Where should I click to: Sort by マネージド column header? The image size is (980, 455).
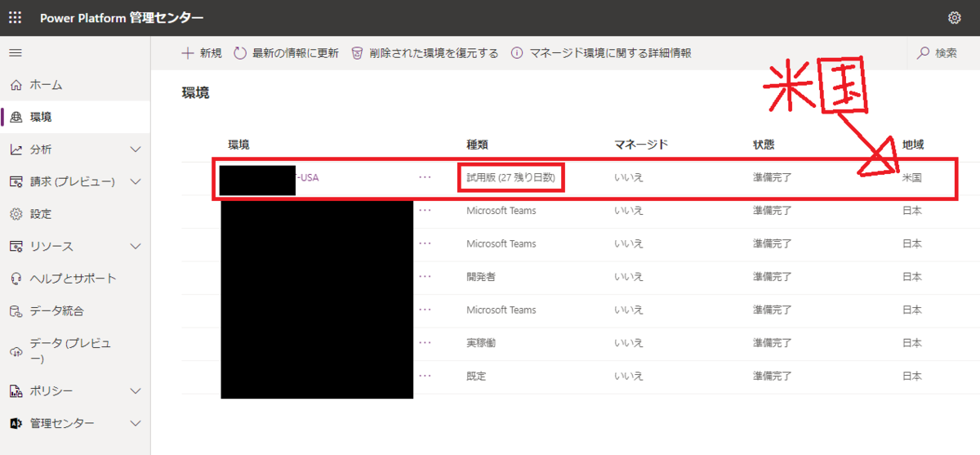641,145
